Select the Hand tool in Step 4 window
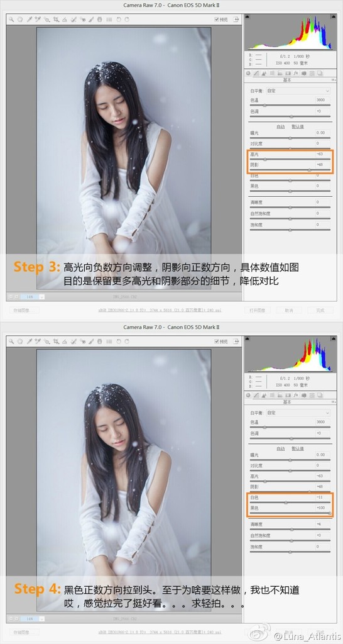The image size is (343, 644). (x=19, y=341)
